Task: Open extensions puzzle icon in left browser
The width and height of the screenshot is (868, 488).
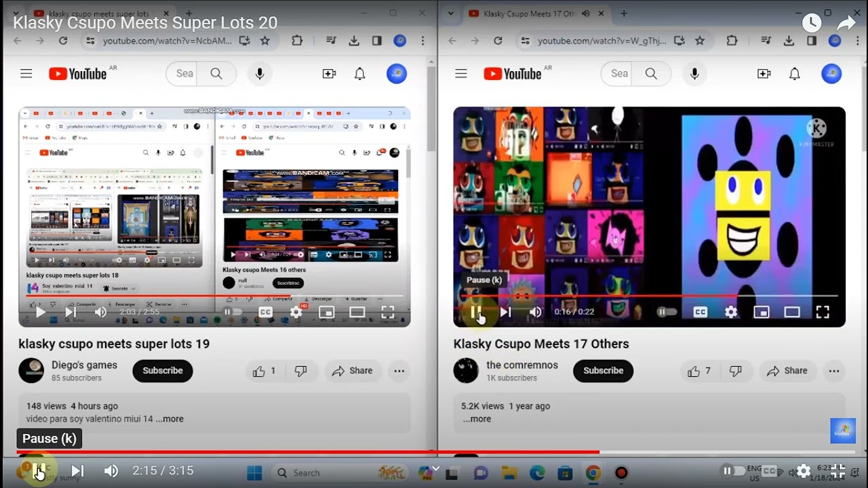Action: coord(297,41)
